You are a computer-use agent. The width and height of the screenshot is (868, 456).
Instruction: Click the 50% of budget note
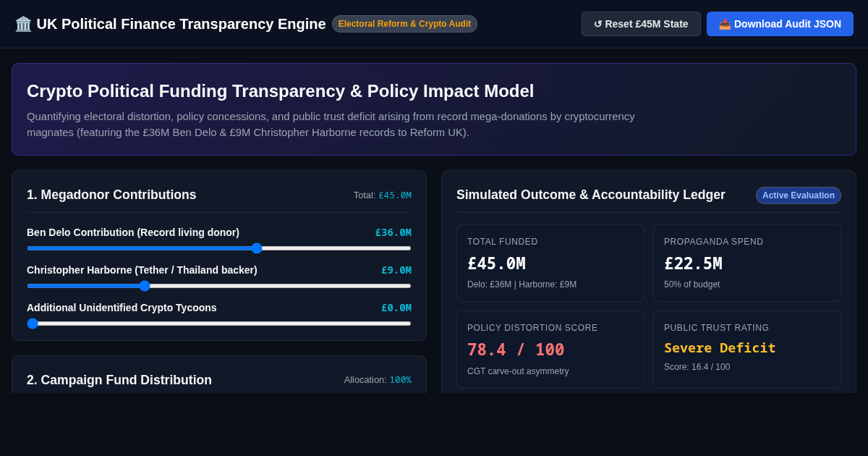tap(692, 284)
